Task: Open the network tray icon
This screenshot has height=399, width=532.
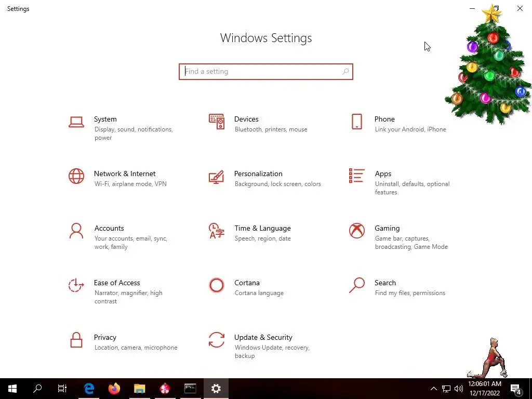Action: (446, 389)
